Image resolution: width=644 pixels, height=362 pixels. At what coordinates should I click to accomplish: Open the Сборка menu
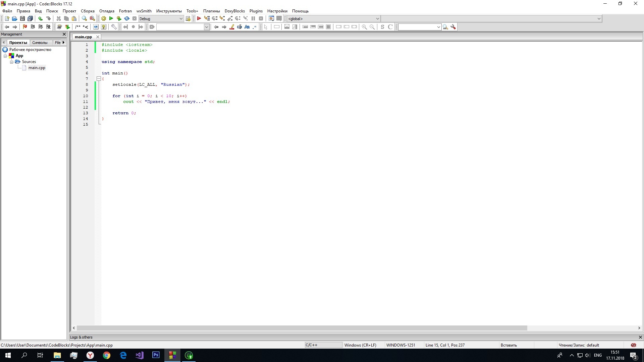click(x=87, y=11)
